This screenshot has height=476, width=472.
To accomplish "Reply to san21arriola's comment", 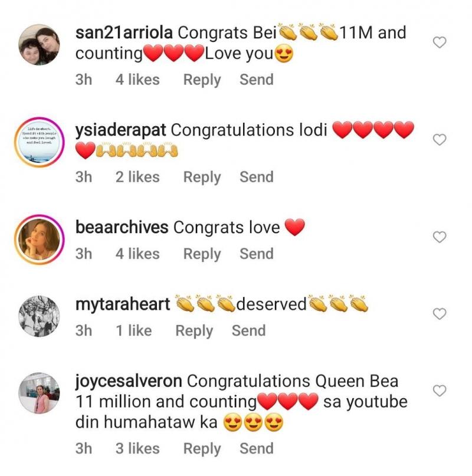I will click(x=202, y=80).
